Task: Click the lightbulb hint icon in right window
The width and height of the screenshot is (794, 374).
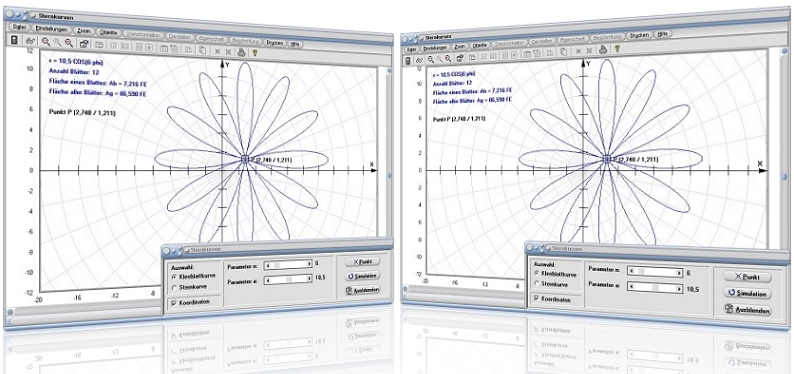Action: coord(617,49)
